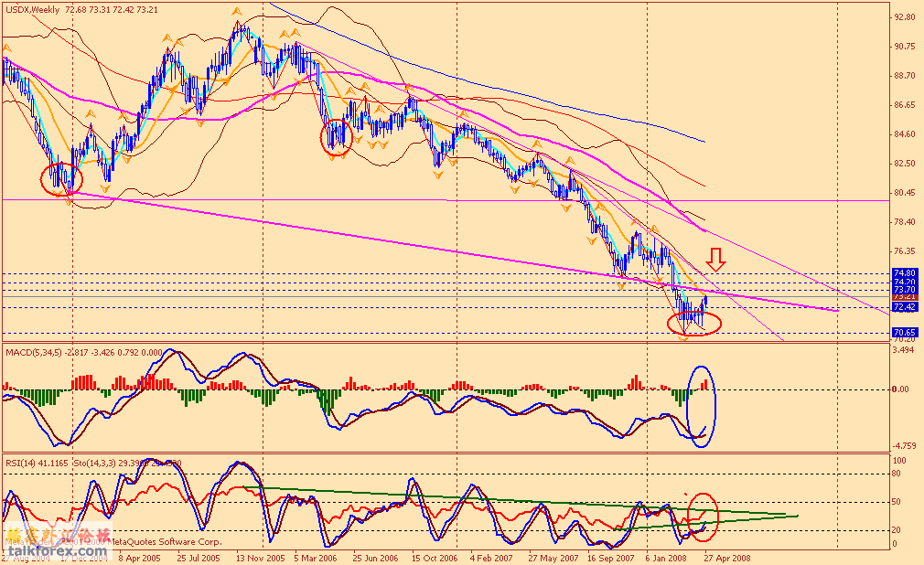924x565 pixels.
Task: Select the 15 Oct 2006 date label
Action: point(435,558)
